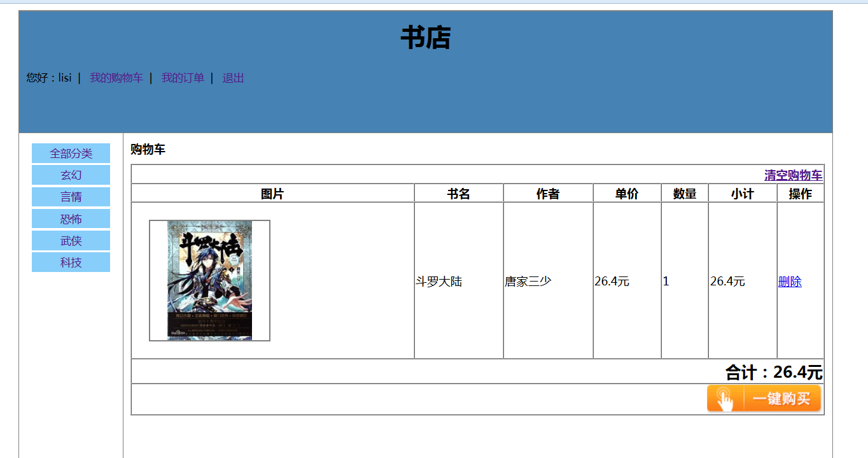The image size is (868, 458).
Task: Select 言情 category
Action: point(71,197)
